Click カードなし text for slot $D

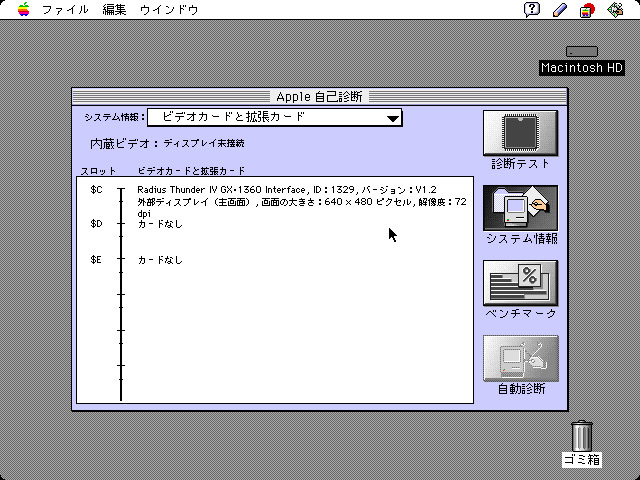[x=160, y=224]
